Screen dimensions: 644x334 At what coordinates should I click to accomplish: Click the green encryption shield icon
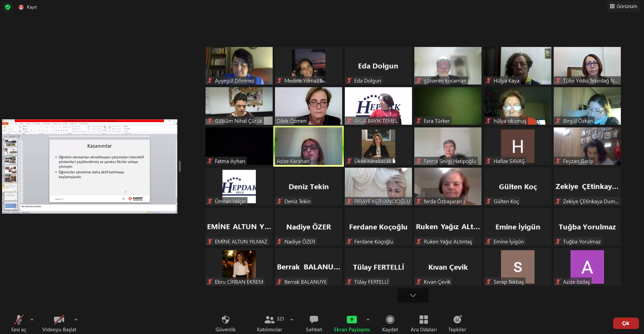pyautogui.click(x=8, y=7)
